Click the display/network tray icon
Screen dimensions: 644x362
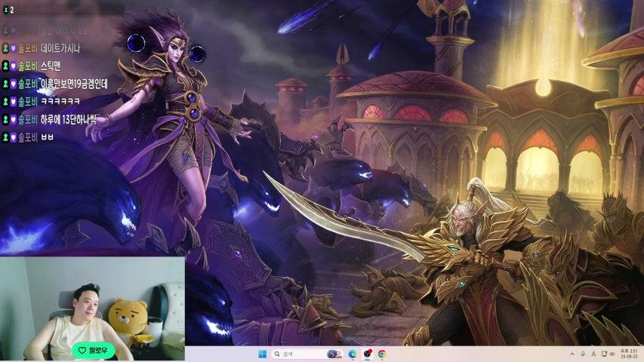[604, 354]
